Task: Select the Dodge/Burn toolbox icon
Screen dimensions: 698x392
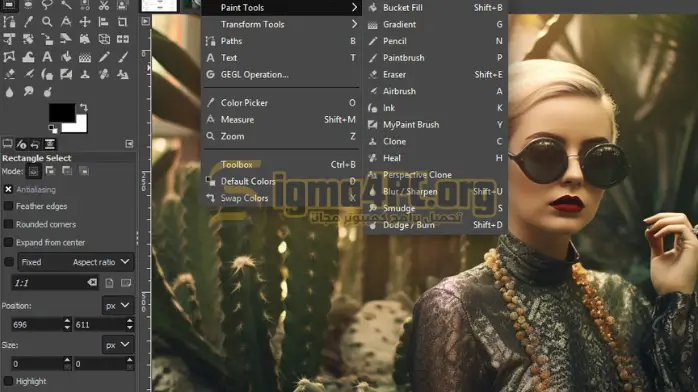Action: click(47, 92)
